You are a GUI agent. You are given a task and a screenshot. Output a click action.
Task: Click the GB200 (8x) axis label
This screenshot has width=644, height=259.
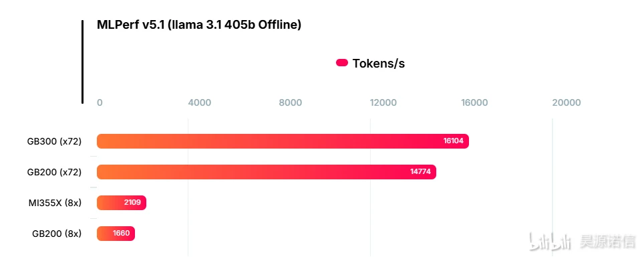tap(57, 234)
